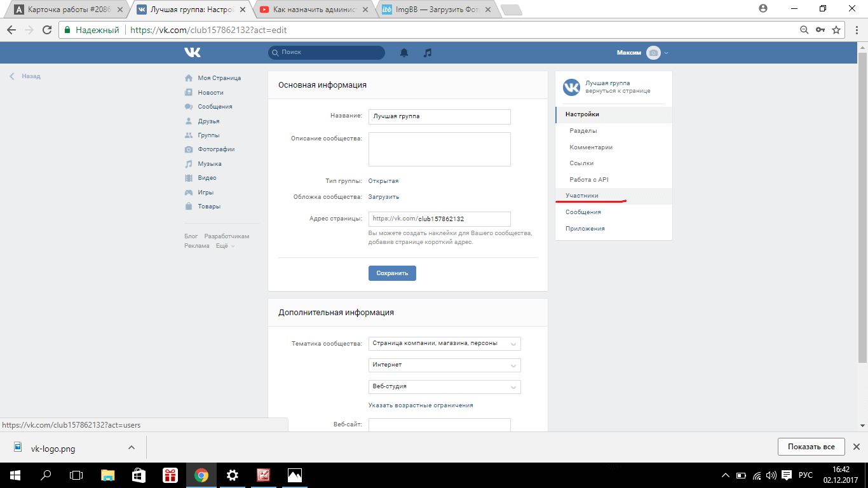Open Работа с API section
Screen dimensions: 868x488
pyautogui.click(x=613, y=180)
